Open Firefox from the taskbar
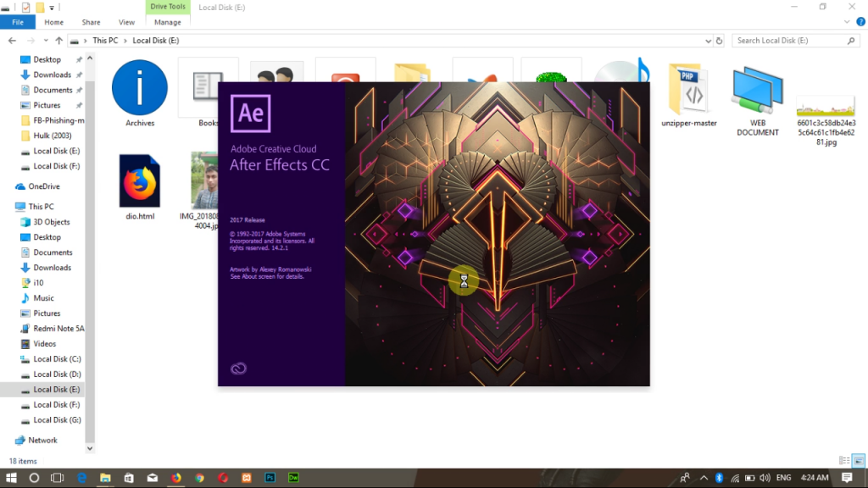 coord(176,478)
